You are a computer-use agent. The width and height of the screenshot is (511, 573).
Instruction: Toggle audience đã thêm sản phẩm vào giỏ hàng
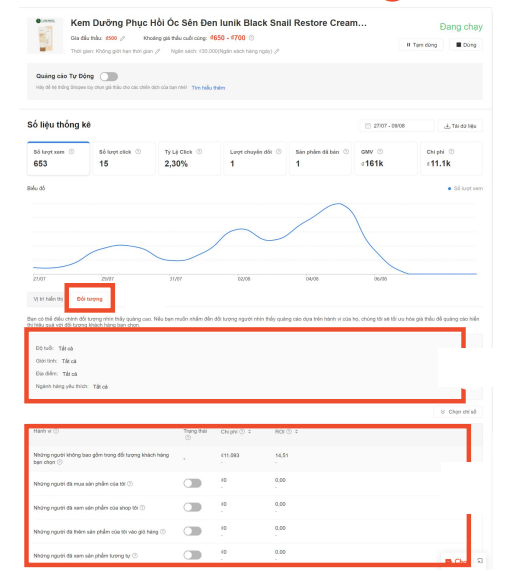[193, 531]
